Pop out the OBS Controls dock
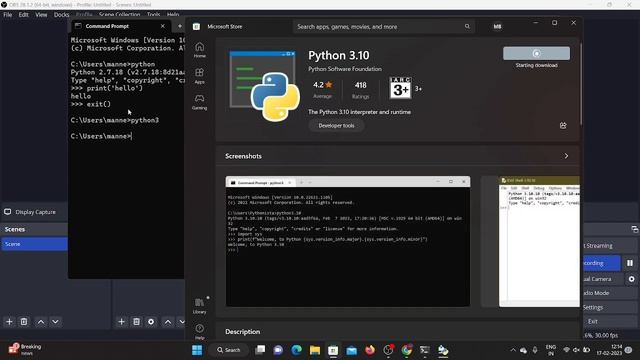This screenshot has width=640, height=360. point(634,229)
